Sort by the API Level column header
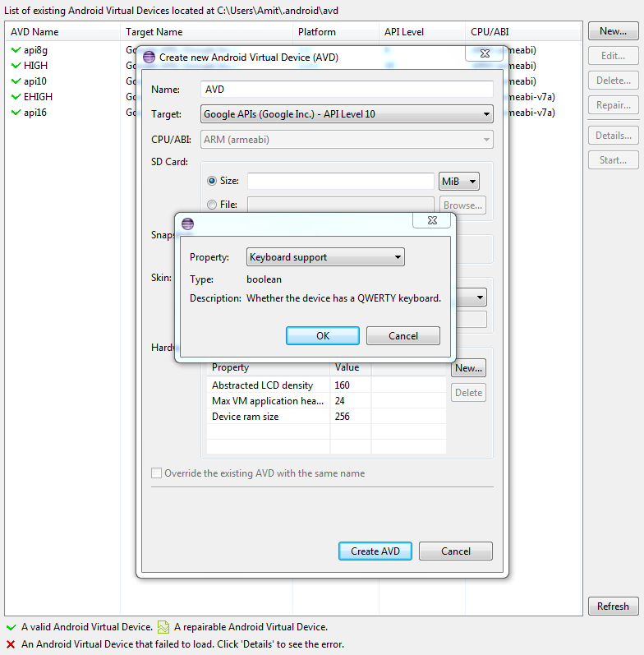The width and height of the screenshot is (644, 655). (422, 32)
